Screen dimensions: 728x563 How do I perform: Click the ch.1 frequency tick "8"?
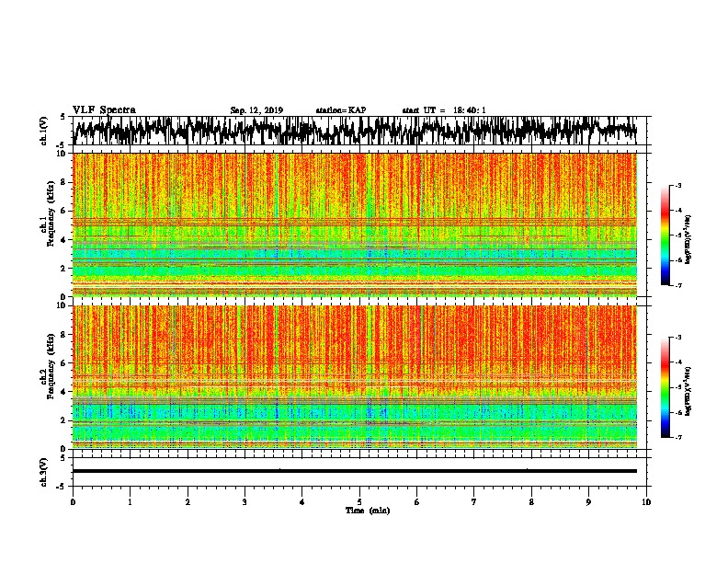click(x=64, y=182)
